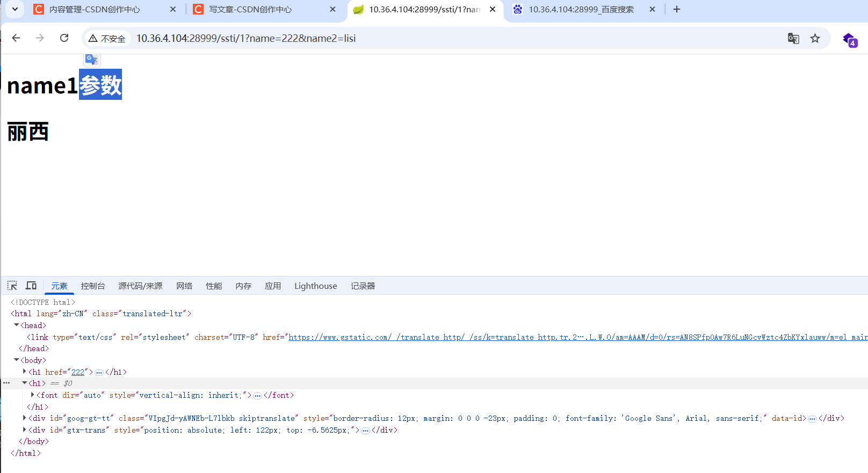Expand the h1 href=222 element

pyautogui.click(x=24, y=372)
